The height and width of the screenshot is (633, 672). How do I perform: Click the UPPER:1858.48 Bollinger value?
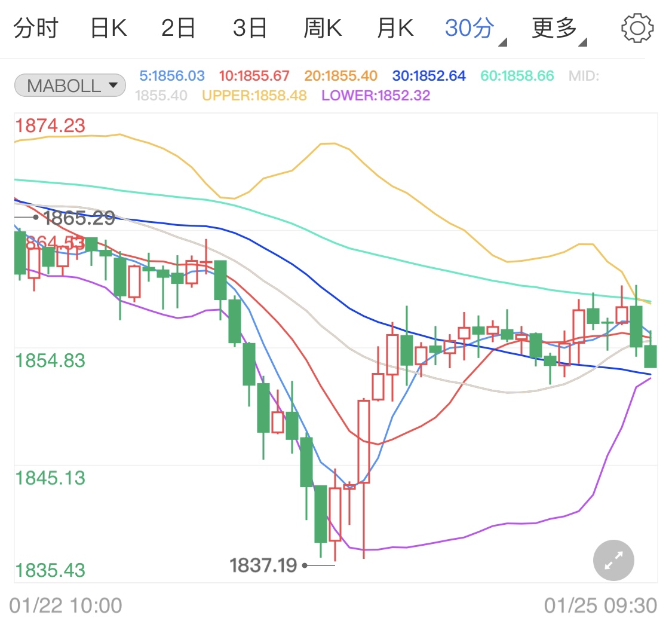254,95
